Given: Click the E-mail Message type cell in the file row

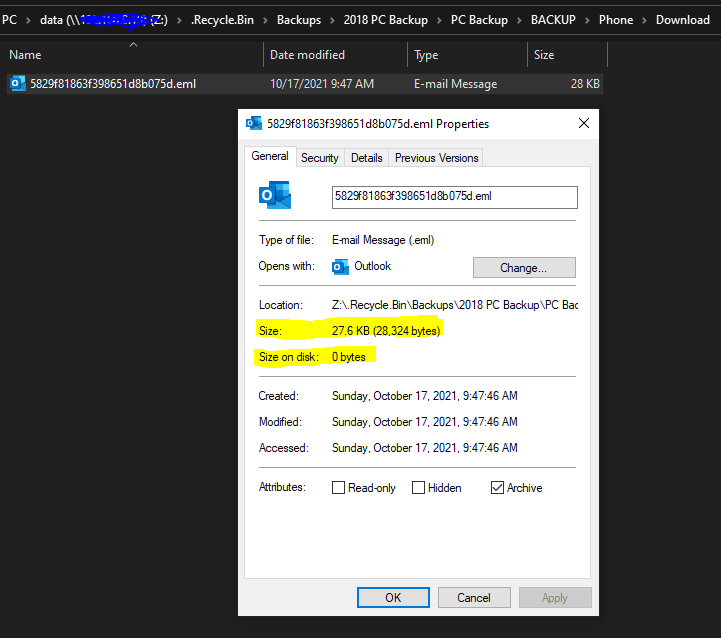Looking at the screenshot, I should [x=456, y=84].
